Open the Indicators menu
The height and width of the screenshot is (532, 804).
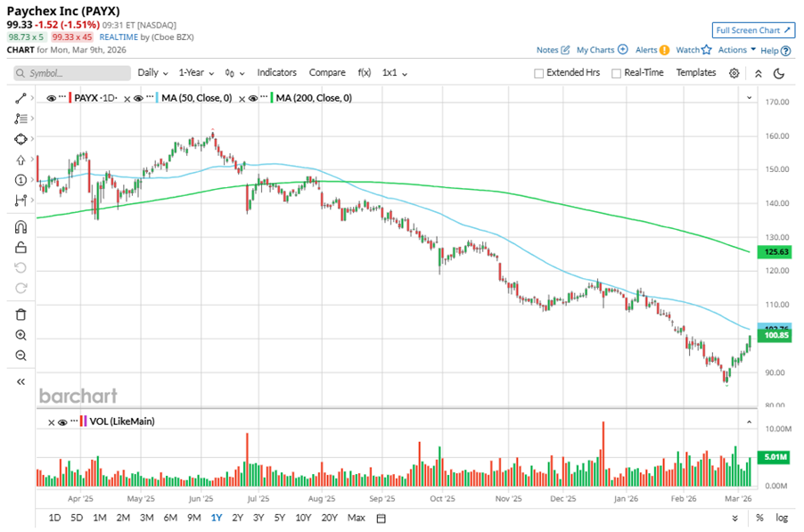pos(277,73)
